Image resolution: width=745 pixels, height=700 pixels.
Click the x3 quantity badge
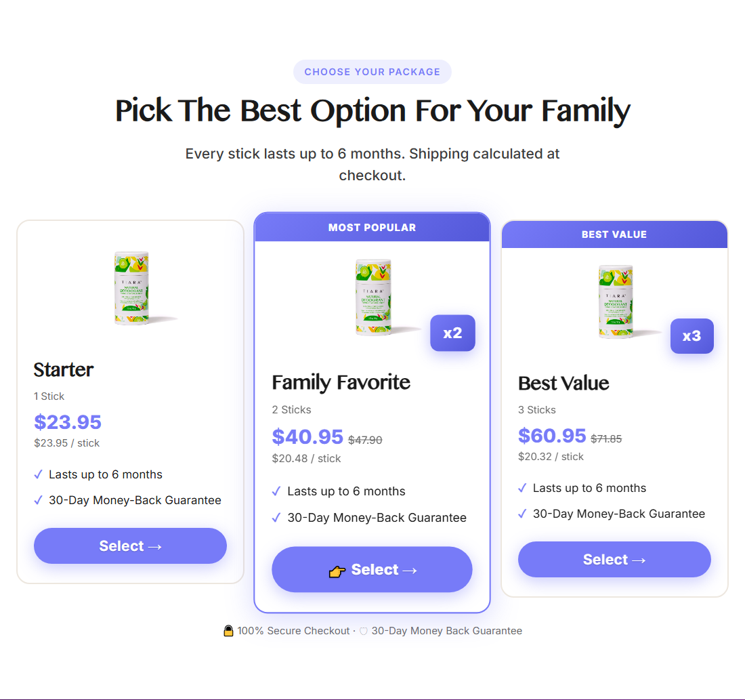coord(691,335)
